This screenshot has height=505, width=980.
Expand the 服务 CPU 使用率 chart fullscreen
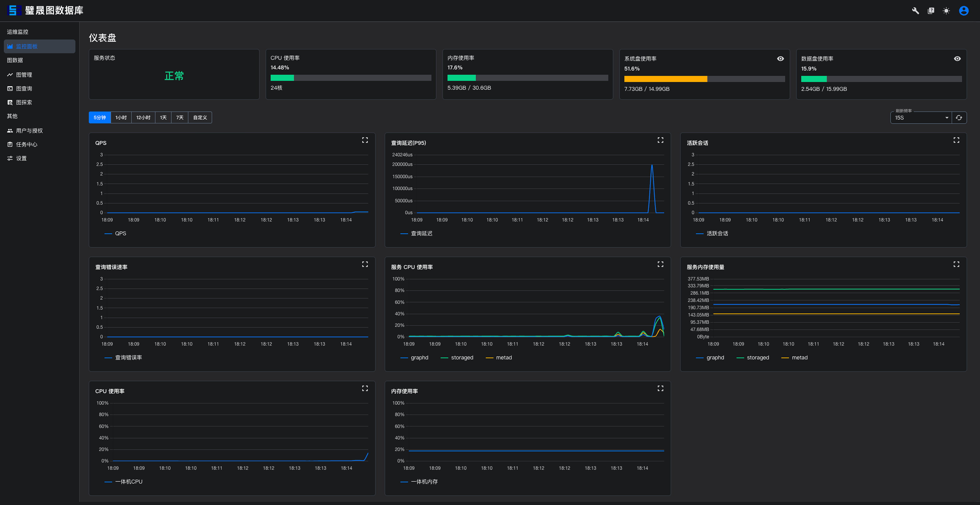[x=660, y=264]
